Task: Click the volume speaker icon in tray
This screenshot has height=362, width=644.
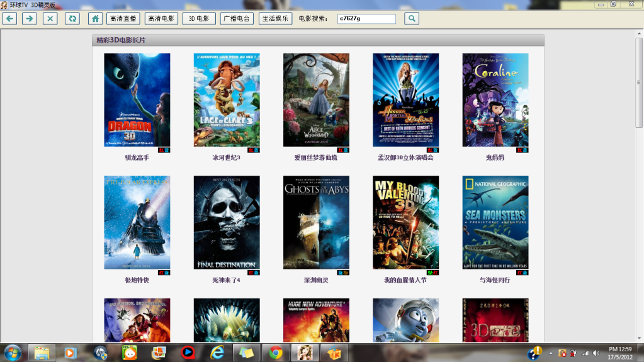Action: [596, 353]
